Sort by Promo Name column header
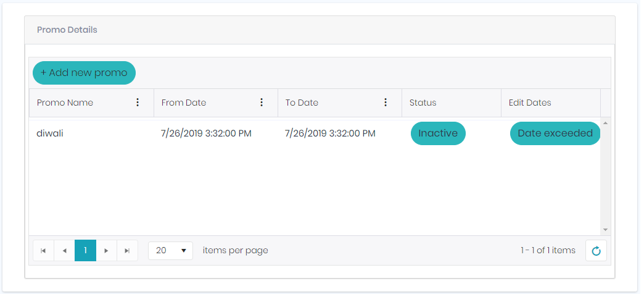Viewport: 644px width, 294px height. tap(65, 103)
